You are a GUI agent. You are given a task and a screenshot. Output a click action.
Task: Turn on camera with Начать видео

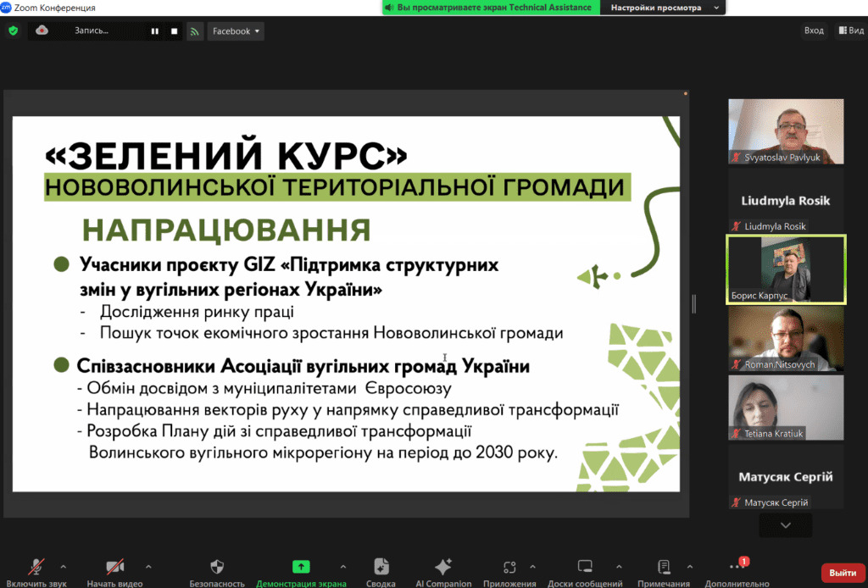pyautogui.click(x=114, y=567)
